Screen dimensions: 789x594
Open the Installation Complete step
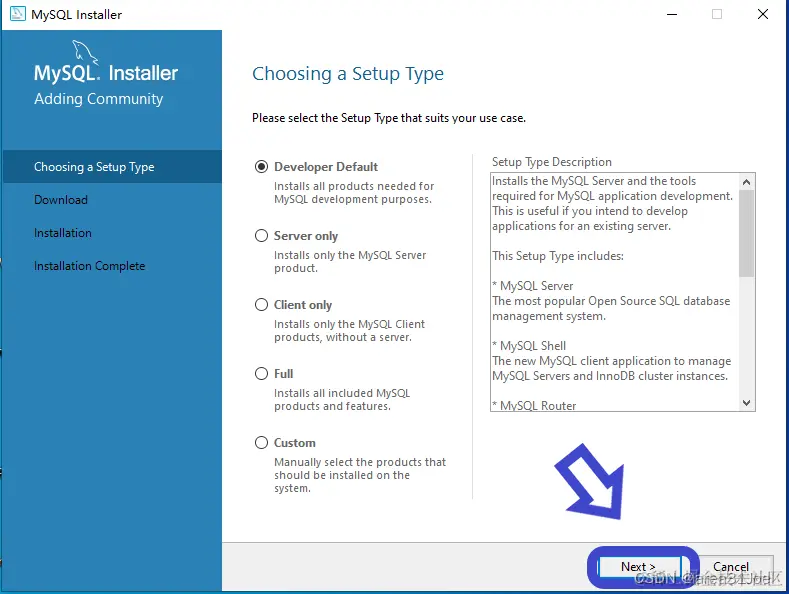(x=90, y=266)
